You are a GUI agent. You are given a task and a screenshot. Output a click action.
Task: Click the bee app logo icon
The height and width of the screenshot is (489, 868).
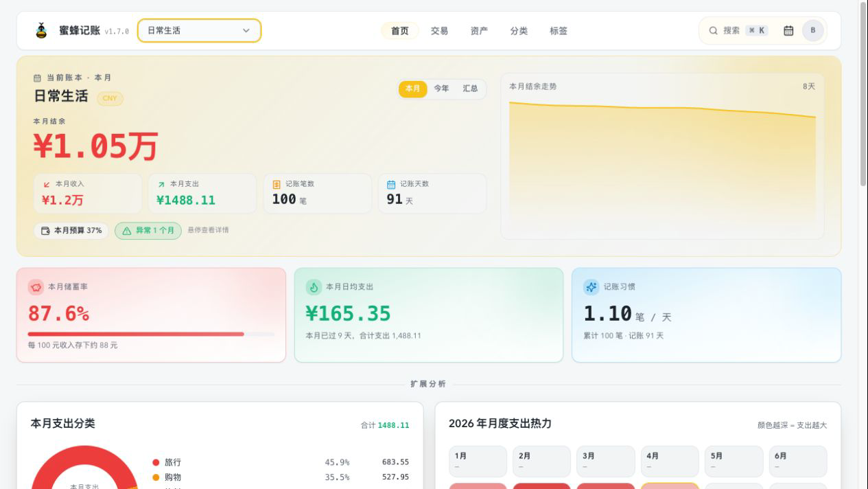click(x=41, y=30)
